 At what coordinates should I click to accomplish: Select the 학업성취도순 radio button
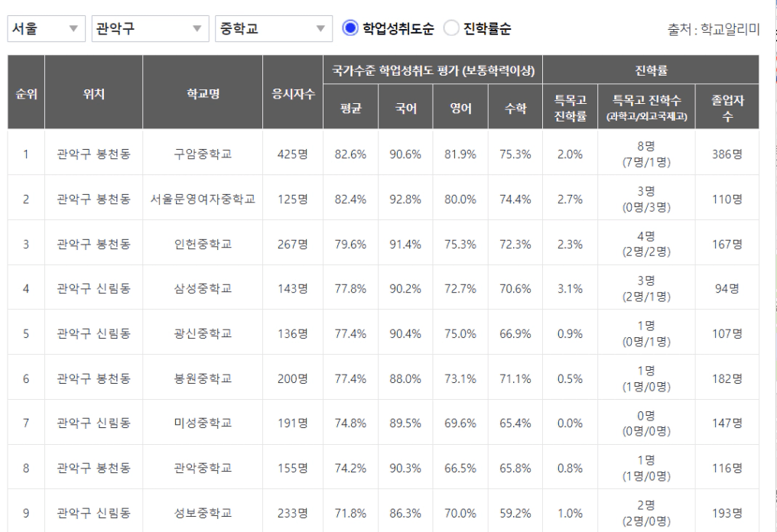click(x=349, y=28)
